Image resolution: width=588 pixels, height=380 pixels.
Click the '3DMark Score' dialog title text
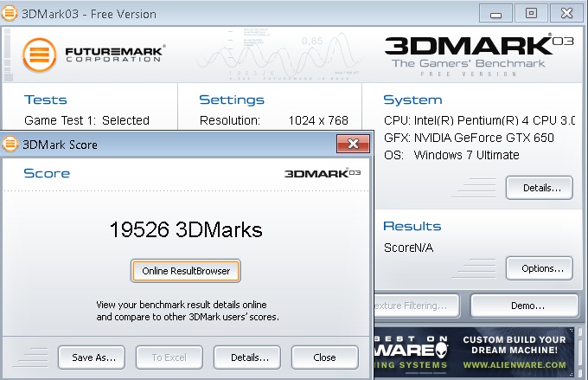coord(60,145)
